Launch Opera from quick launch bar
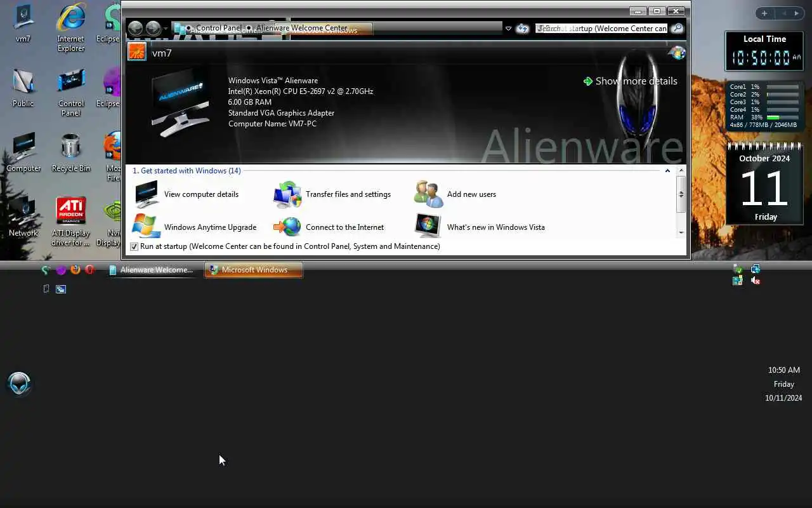Screen dimensions: 812x508 click(89, 269)
